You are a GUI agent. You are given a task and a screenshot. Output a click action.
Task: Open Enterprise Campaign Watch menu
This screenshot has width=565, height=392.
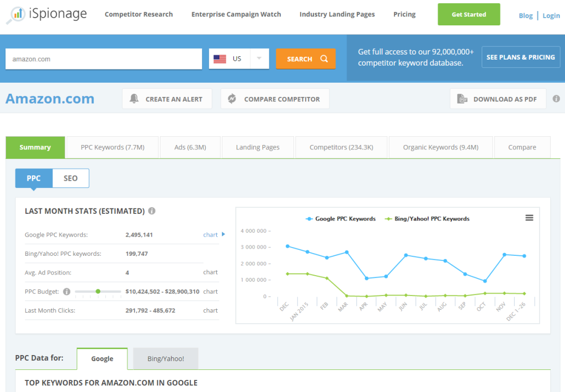(236, 14)
